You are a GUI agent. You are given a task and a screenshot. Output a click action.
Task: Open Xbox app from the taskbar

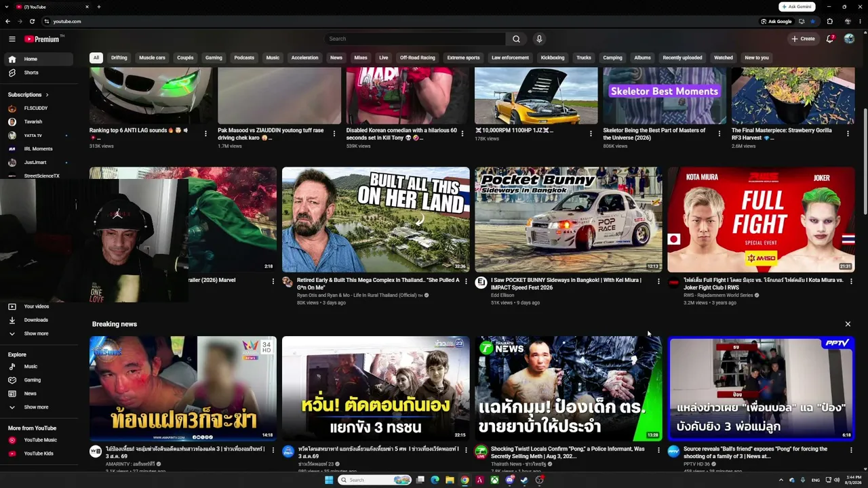(x=495, y=480)
